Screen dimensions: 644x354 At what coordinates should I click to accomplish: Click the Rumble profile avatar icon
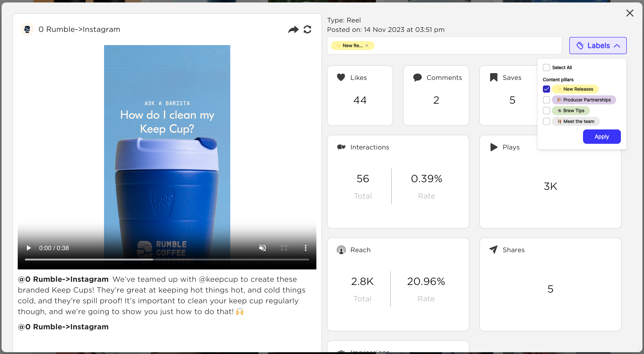click(27, 30)
